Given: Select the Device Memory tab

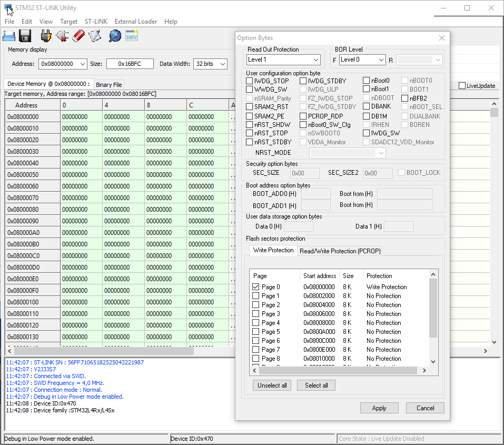Looking at the screenshot, I should [48, 84].
